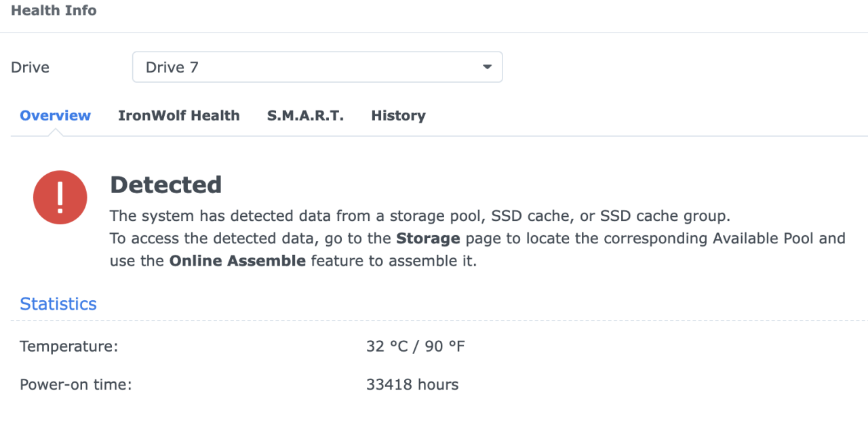The width and height of the screenshot is (868, 433).
Task: Expand the Drive selector dropdown arrow
Action: pyautogui.click(x=486, y=67)
